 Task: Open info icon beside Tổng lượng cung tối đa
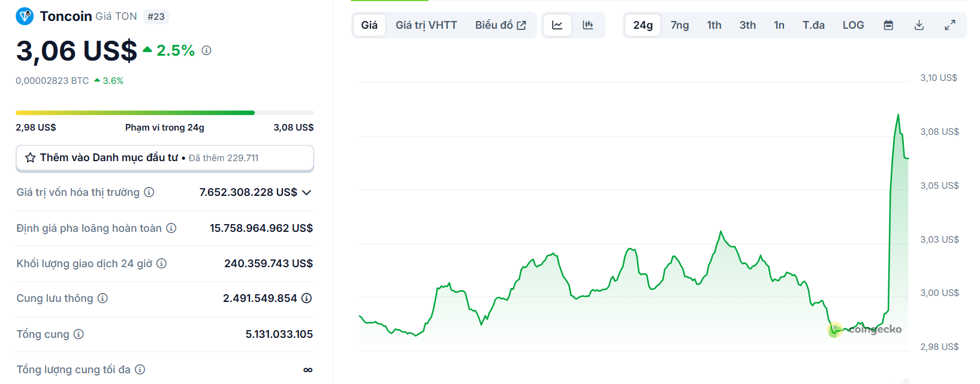(140, 370)
